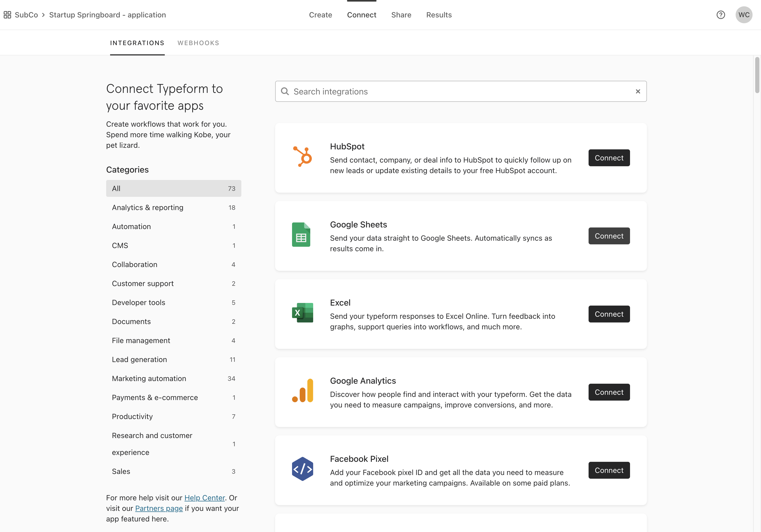The width and height of the screenshot is (761, 532).
Task: Filter by Documents category
Action: 173,321
